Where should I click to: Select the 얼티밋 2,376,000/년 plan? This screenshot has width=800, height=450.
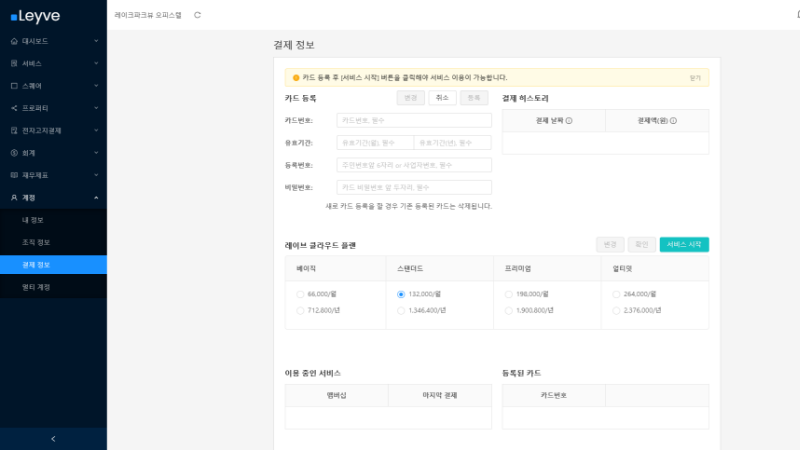click(616, 311)
